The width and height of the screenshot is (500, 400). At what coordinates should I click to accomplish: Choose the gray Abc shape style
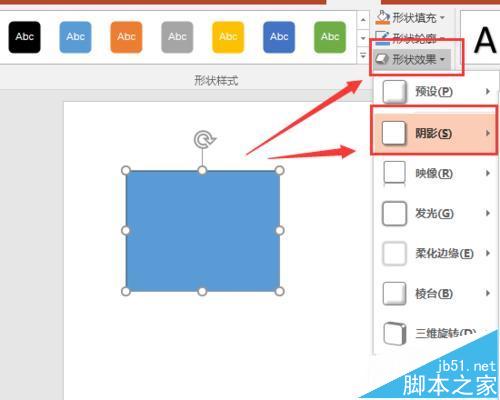click(177, 37)
